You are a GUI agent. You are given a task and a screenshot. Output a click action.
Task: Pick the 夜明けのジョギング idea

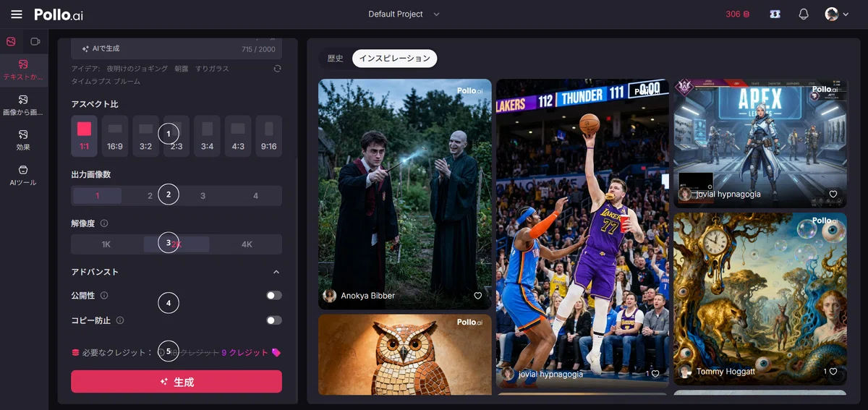[137, 69]
